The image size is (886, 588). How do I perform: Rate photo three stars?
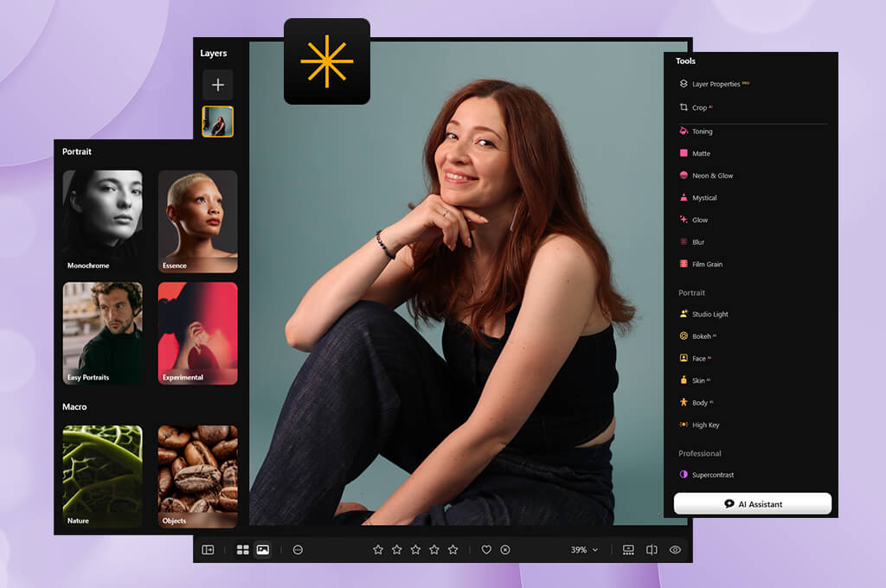click(415, 550)
